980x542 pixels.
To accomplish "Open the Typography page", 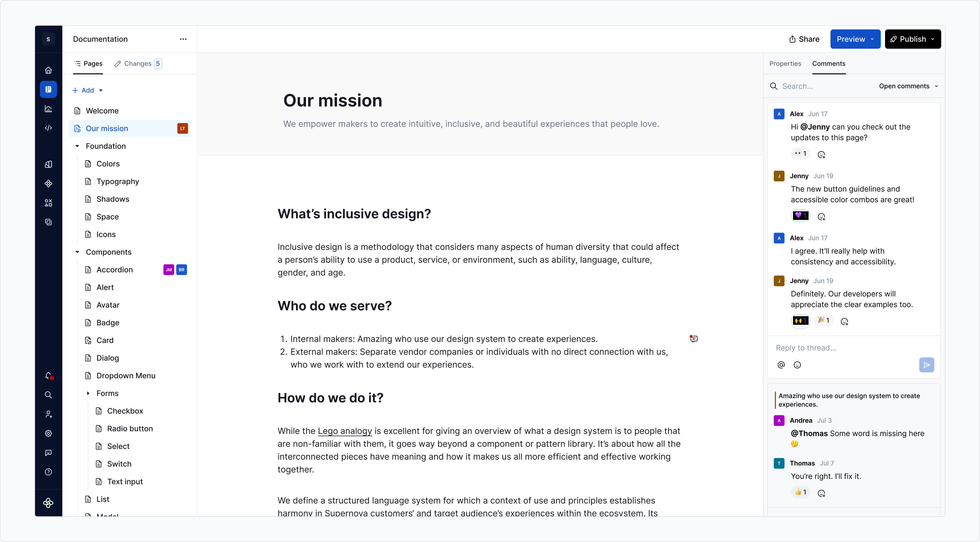I will (118, 182).
